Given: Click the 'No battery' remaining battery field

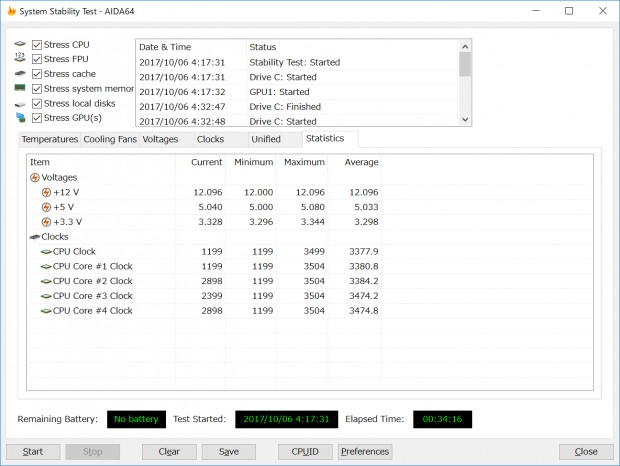Looking at the screenshot, I should point(136,419).
